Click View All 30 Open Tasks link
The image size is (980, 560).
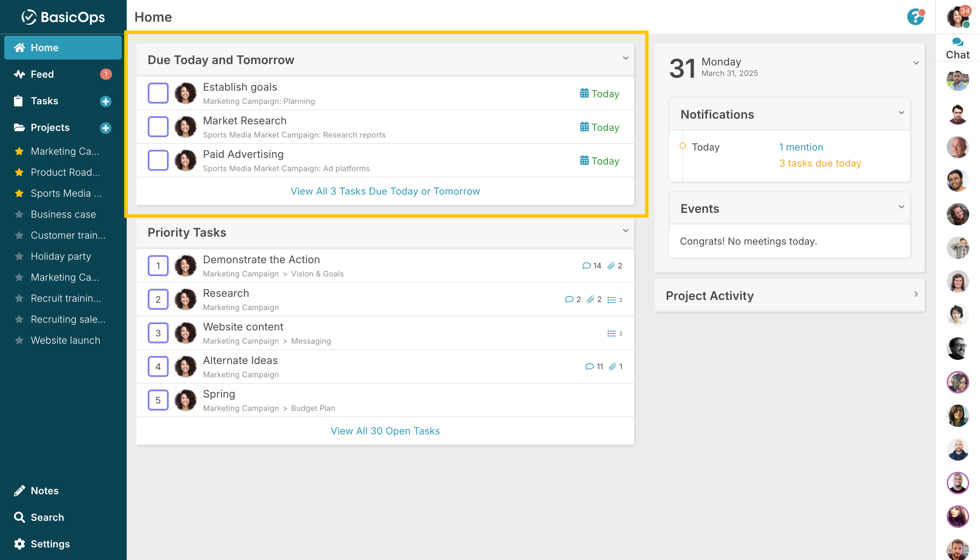click(385, 431)
